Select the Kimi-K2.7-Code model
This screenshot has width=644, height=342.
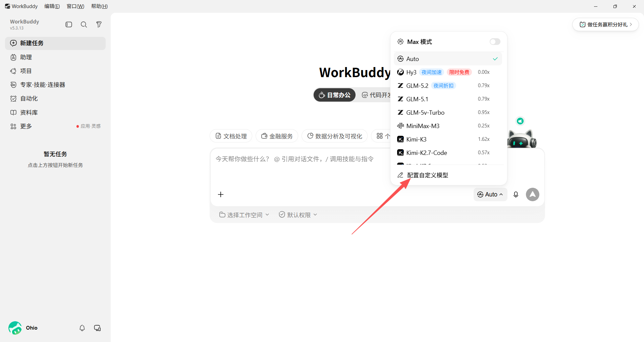coord(448,153)
